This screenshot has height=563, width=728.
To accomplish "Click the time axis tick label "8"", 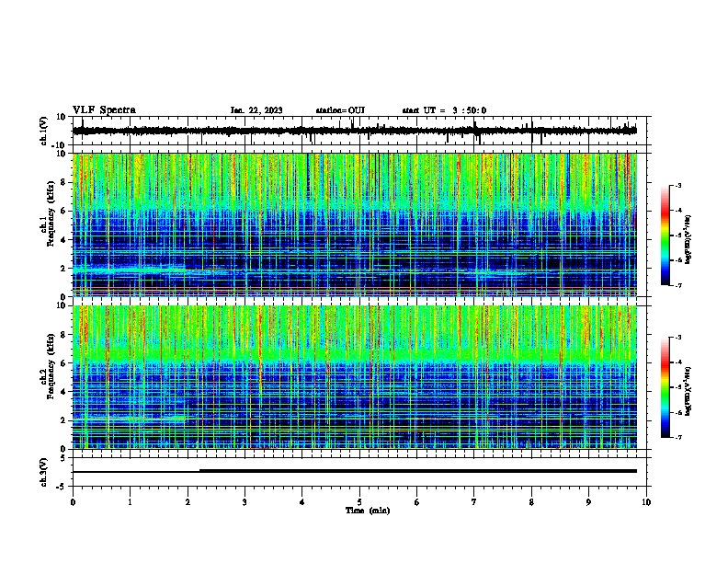I will (531, 502).
